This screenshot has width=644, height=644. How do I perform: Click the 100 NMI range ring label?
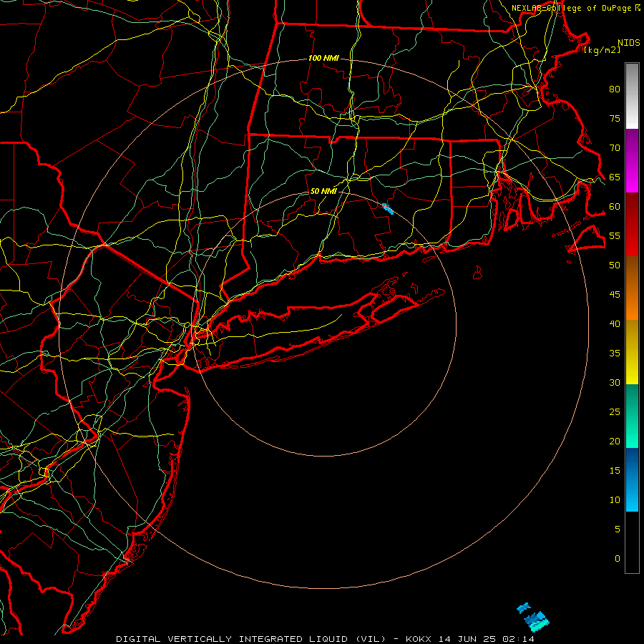(x=323, y=59)
